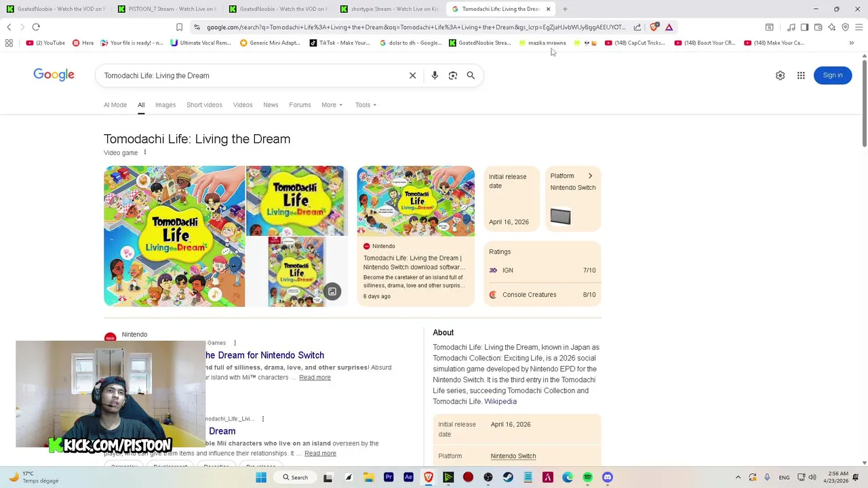
Task: Switch to the shortypie Stream browser tab
Action: [390, 9]
